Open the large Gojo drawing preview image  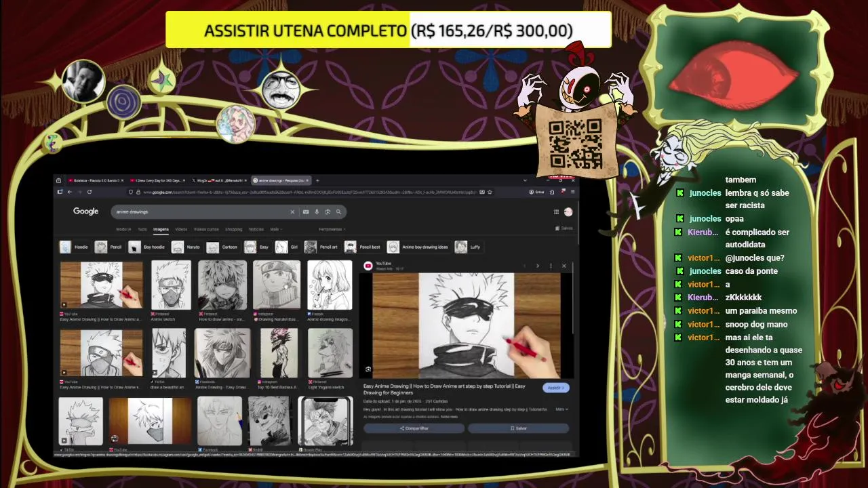coord(467,325)
